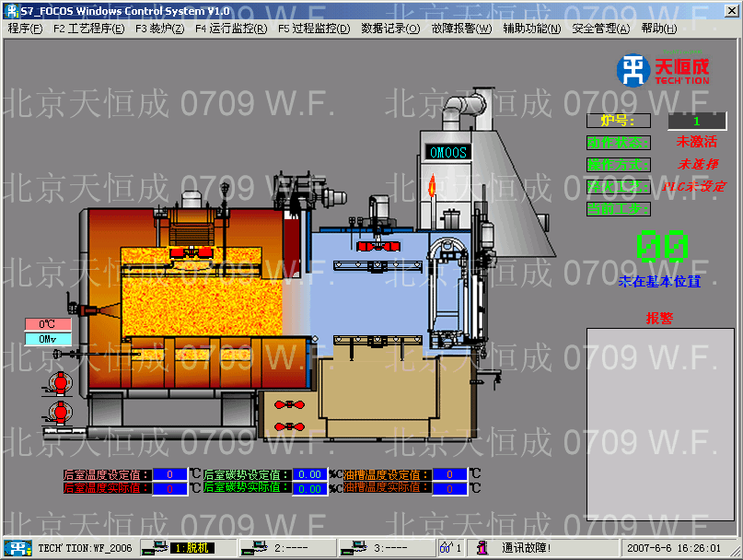Click the 后室温度设定值 input field
Screen dimensions: 743x560
[170, 474]
